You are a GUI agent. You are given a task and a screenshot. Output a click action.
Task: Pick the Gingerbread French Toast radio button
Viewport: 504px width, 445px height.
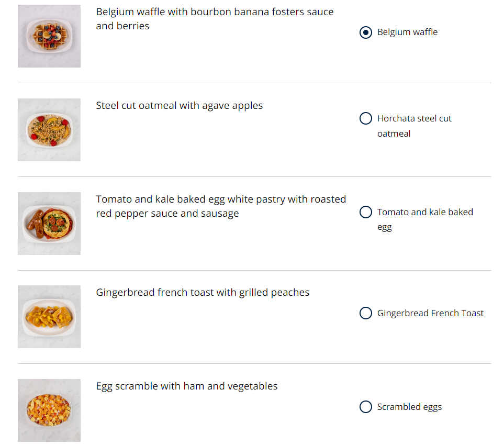[x=365, y=313]
